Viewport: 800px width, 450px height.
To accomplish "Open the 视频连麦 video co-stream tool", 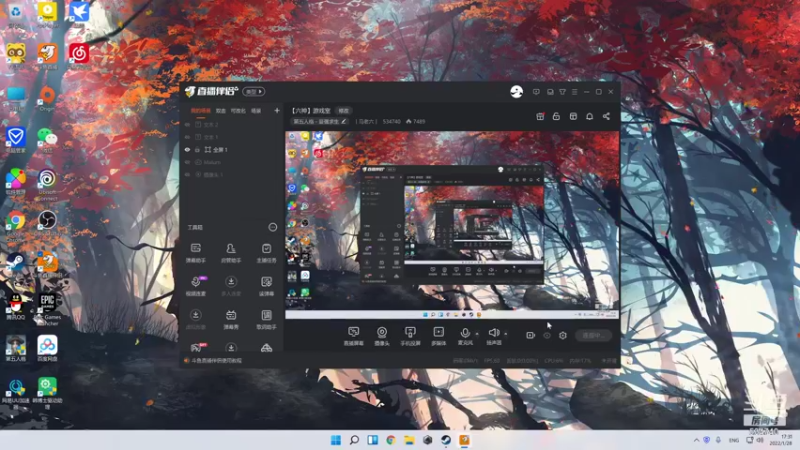I will click(195, 286).
